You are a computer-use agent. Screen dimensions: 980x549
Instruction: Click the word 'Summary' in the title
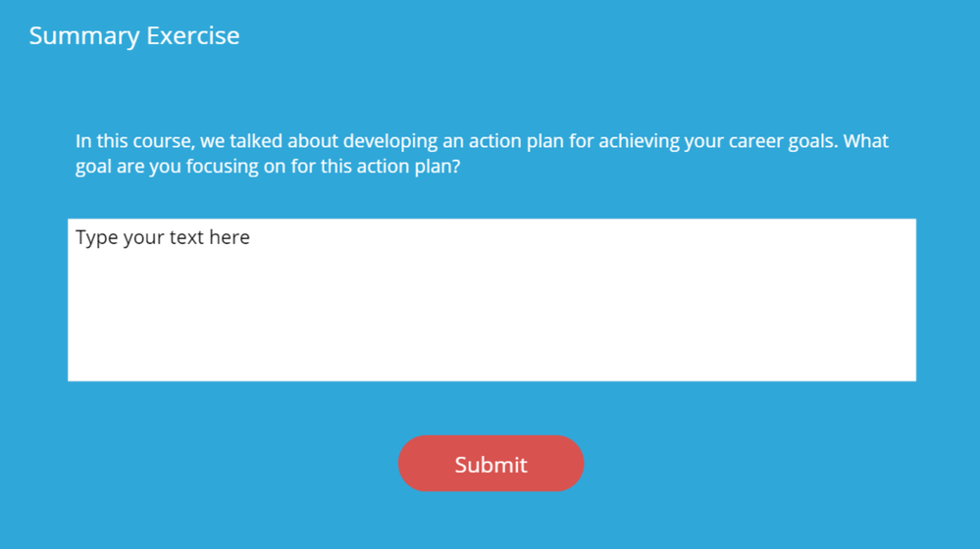pos(84,36)
